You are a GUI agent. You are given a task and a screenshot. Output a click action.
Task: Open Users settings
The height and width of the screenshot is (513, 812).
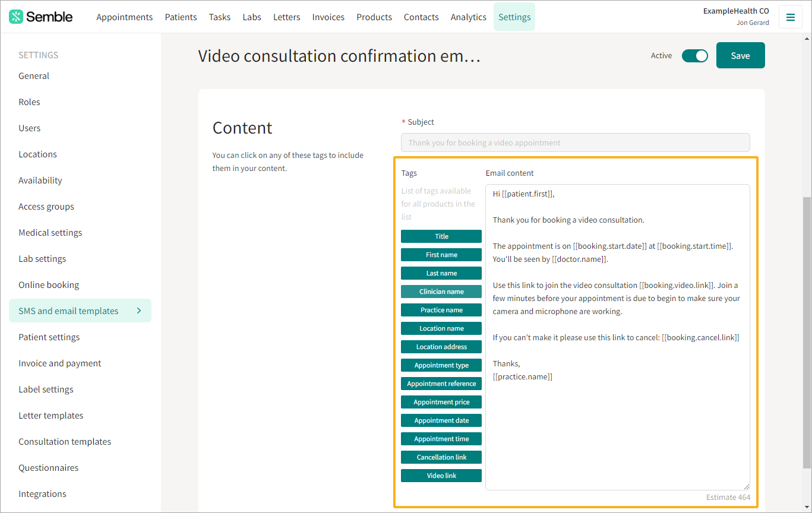[30, 128]
